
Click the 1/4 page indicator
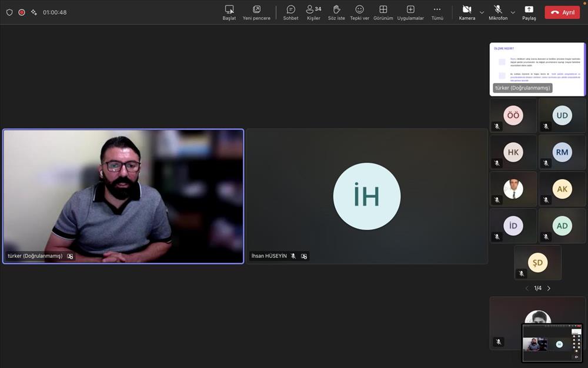click(538, 289)
